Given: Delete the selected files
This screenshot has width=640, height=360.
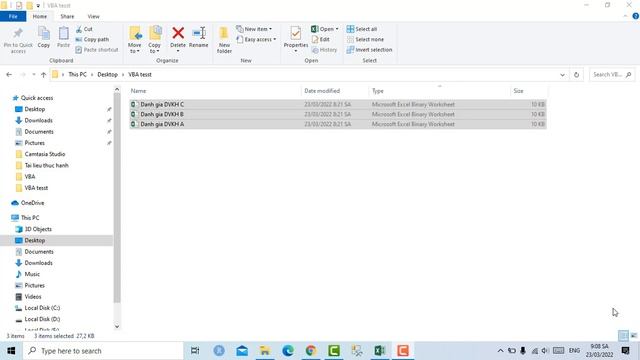Looking at the screenshot, I should click(178, 39).
